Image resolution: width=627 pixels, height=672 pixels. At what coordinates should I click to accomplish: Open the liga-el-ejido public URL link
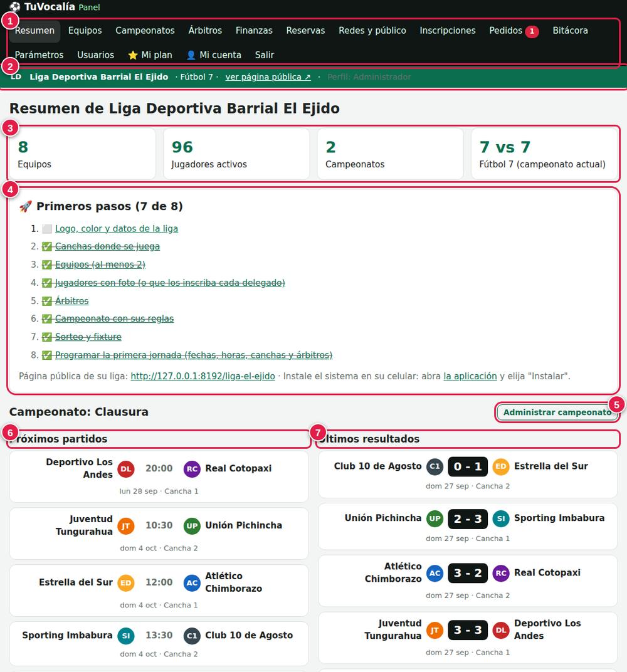(203, 376)
